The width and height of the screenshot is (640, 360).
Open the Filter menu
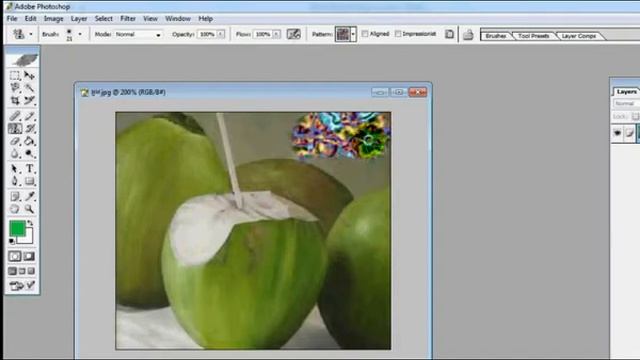coord(128,19)
